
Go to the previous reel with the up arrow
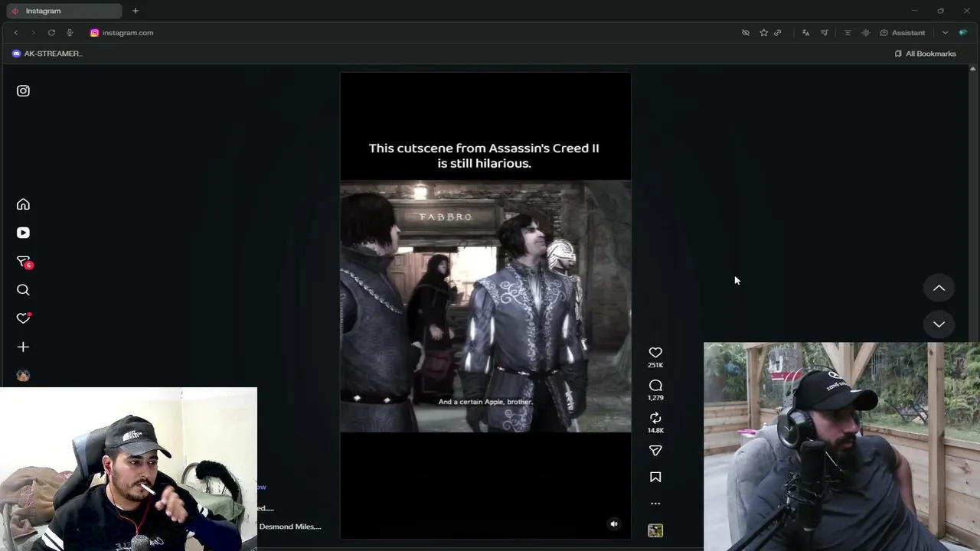tap(939, 289)
